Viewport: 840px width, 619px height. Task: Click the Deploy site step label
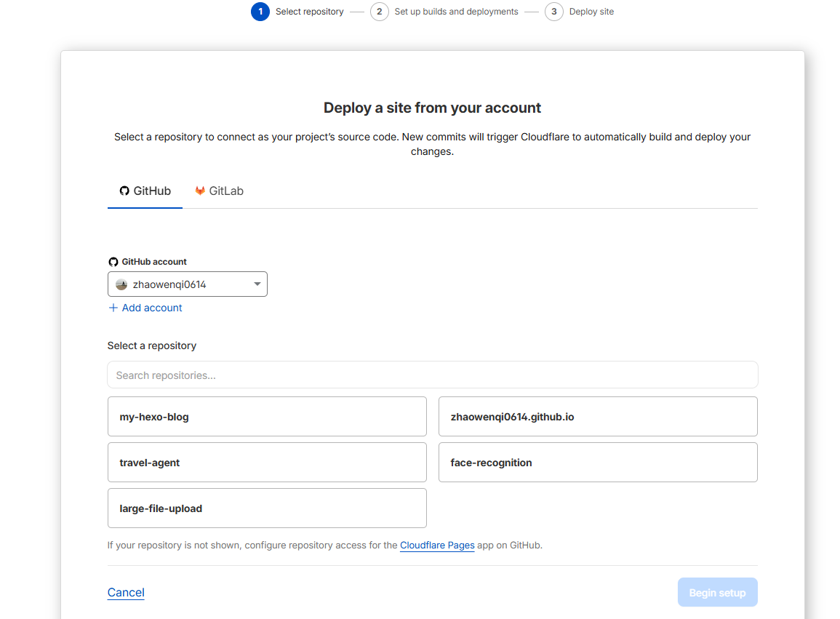coord(591,12)
